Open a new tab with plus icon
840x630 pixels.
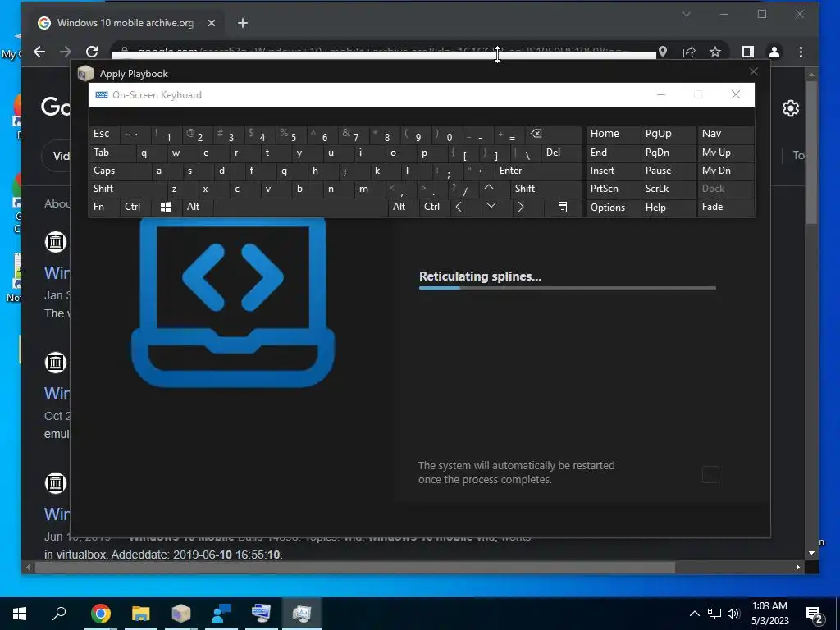click(x=243, y=22)
